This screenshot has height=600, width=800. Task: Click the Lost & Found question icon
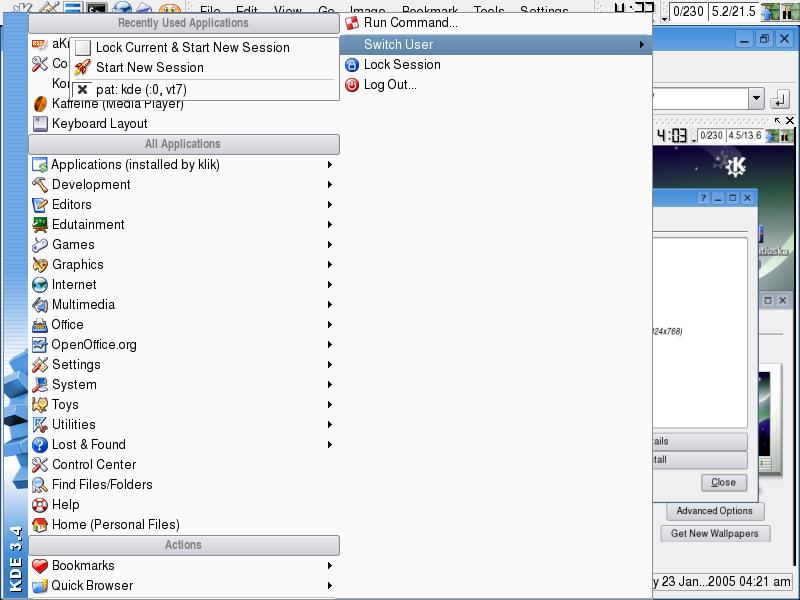(40, 445)
